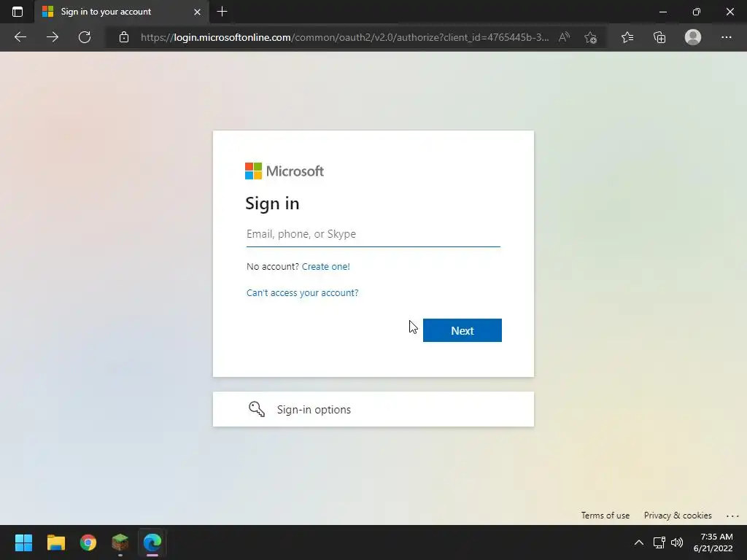Launch Google Chrome from taskbar
Viewport: 747px width, 560px height.
click(88, 542)
